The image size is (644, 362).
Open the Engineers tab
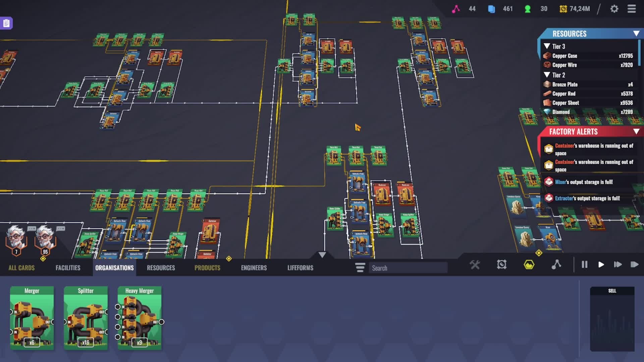click(254, 268)
